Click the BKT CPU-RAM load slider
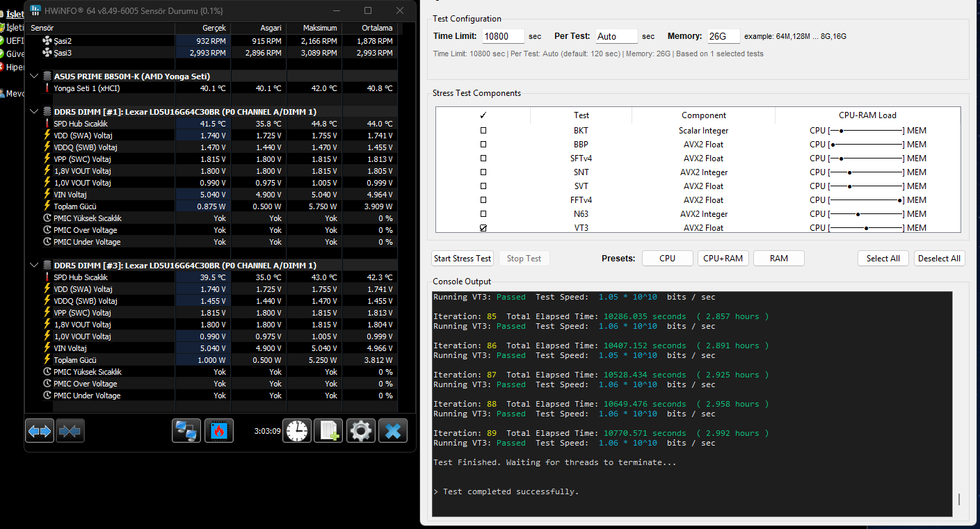 (x=867, y=131)
